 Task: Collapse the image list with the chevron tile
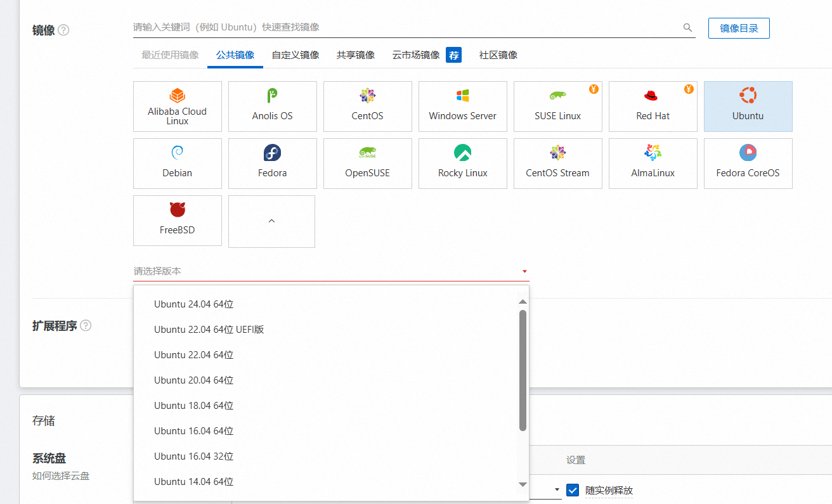click(x=271, y=221)
